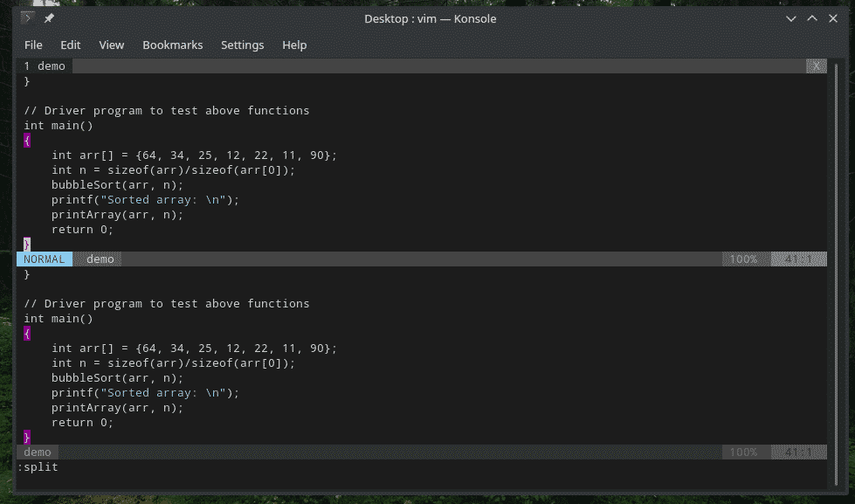The width and height of the screenshot is (855, 504).
Task: Click the Konsole app icon in title bar
Action: pyautogui.click(x=27, y=18)
